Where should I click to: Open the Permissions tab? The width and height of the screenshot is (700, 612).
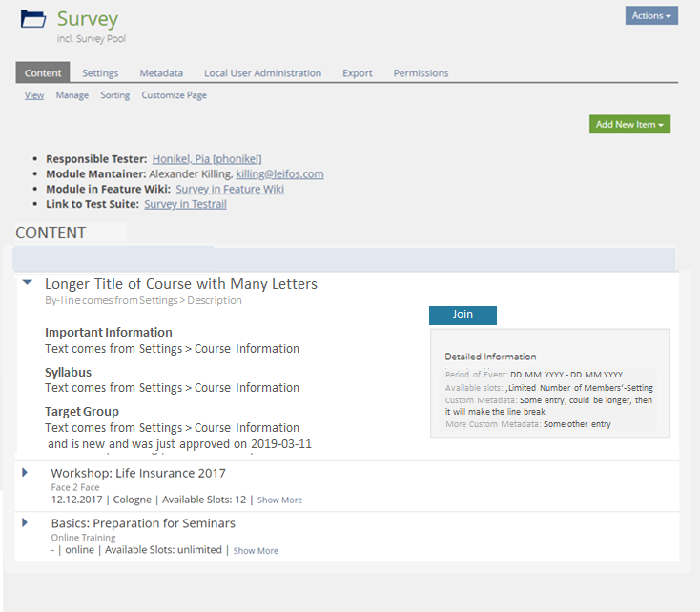[x=421, y=73]
